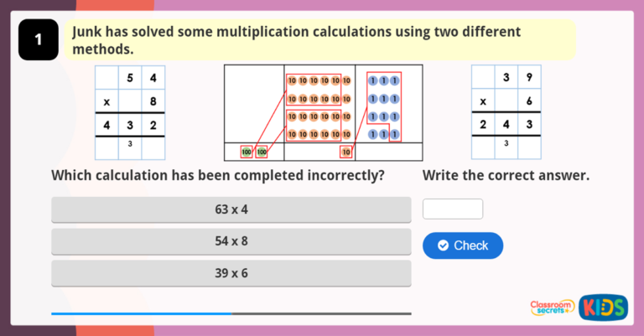Click the 54 x 8 column method grid
The image size is (644, 336).
[129, 112]
